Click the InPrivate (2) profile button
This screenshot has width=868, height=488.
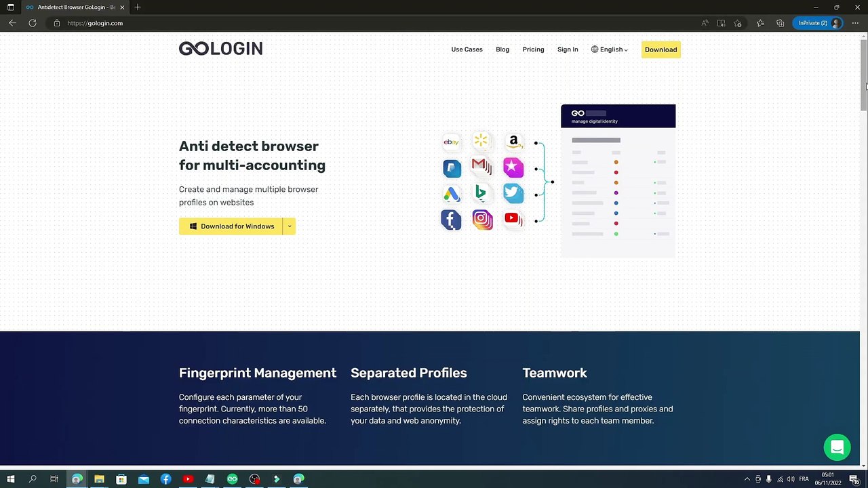click(818, 23)
